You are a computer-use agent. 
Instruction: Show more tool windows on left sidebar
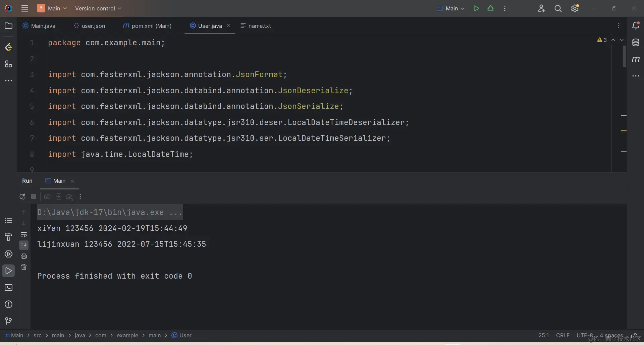pyautogui.click(x=9, y=81)
